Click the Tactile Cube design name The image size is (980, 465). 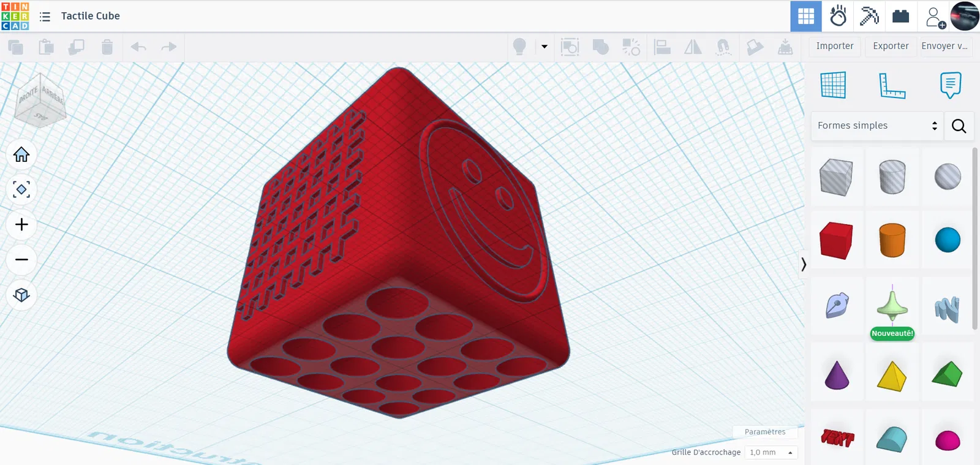tap(91, 17)
